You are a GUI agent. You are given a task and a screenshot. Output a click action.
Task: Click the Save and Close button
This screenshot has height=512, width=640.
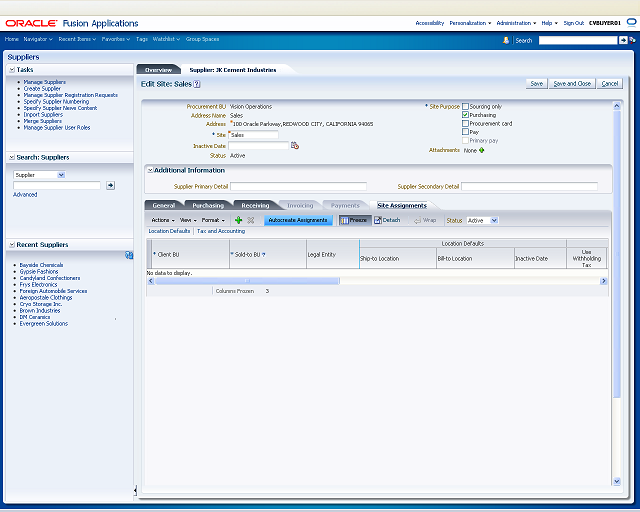tap(572, 84)
